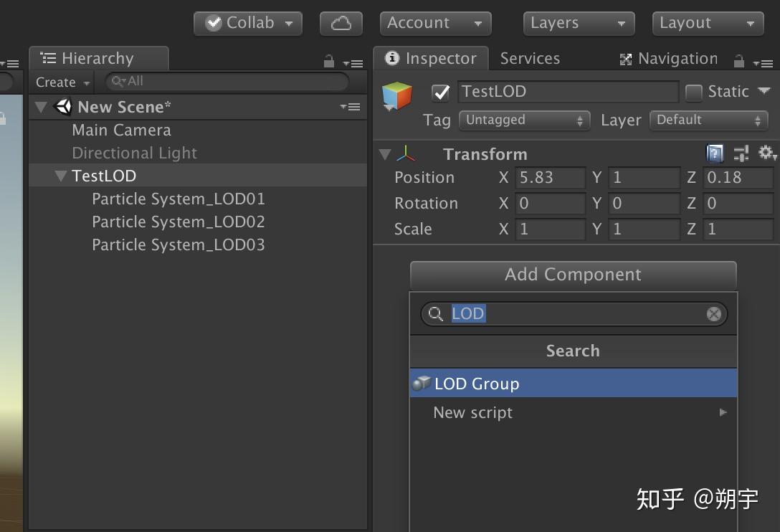Click the Scale Y field

(x=645, y=229)
